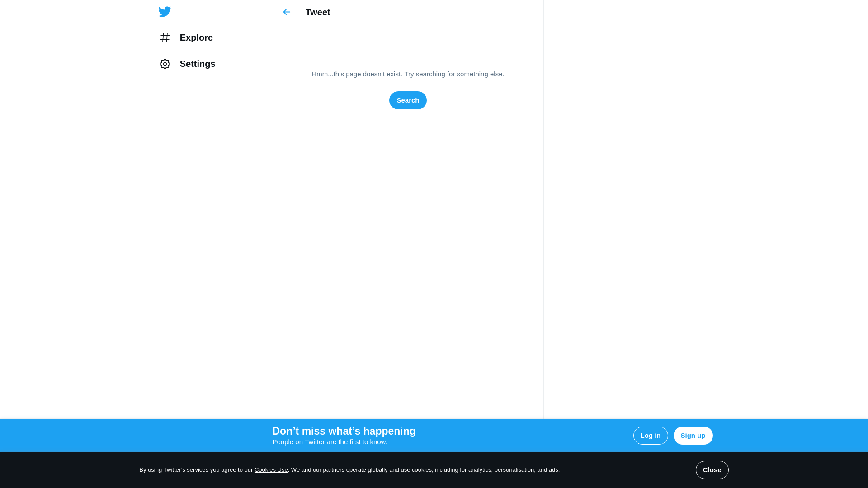868x488 pixels.
Task: Click the Explore hashtag icon
Action: 165,38
